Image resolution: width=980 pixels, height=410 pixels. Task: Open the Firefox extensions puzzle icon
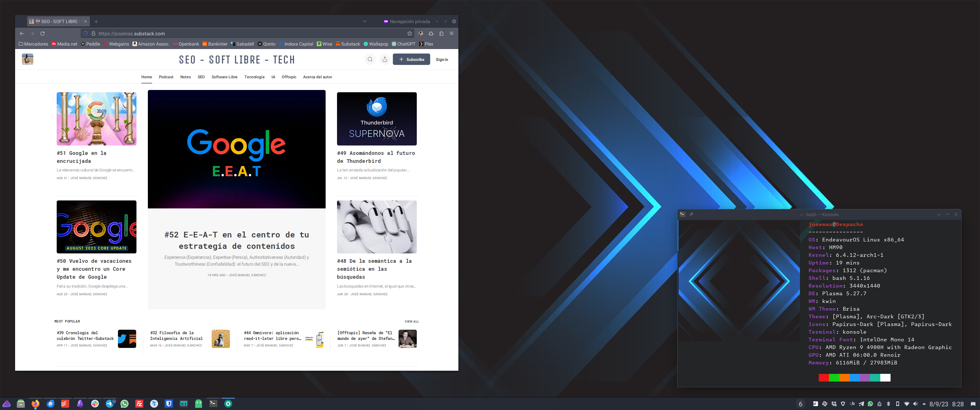coord(441,34)
